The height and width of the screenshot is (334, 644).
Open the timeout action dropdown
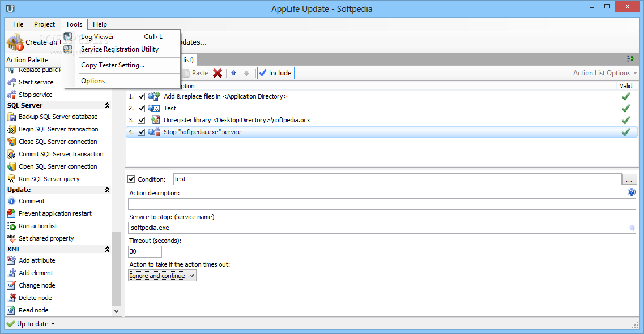(x=162, y=275)
